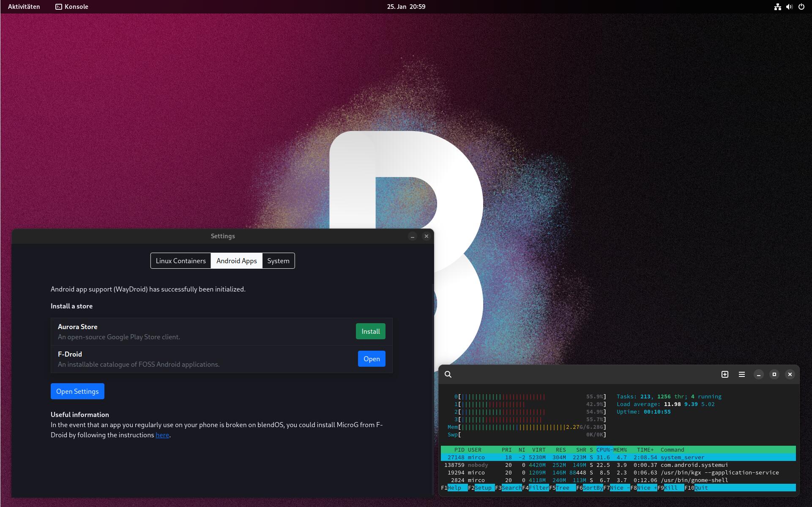The image size is (812, 507).
Task: Follow the MicroG instructions 'here' link
Action: point(162,435)
